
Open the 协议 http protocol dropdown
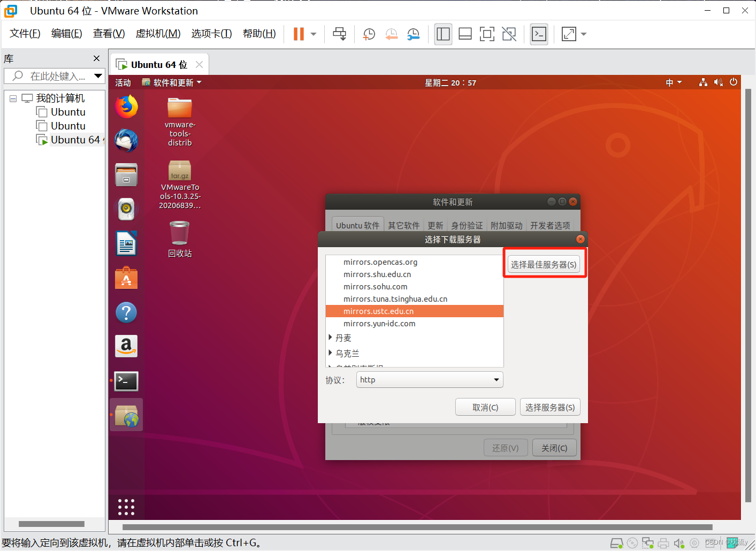[x=430, y=380]
